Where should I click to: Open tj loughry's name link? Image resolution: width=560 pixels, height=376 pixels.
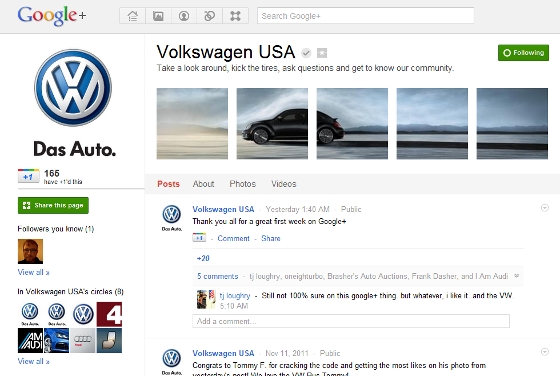pos(235,296)
